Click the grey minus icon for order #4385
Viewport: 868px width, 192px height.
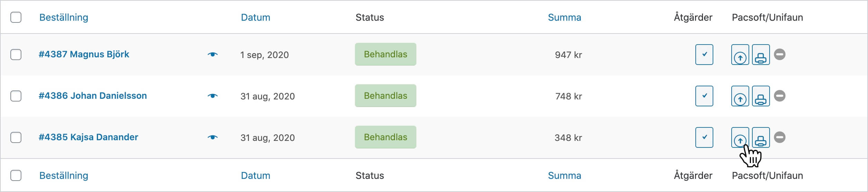click(x=780, y=137)
